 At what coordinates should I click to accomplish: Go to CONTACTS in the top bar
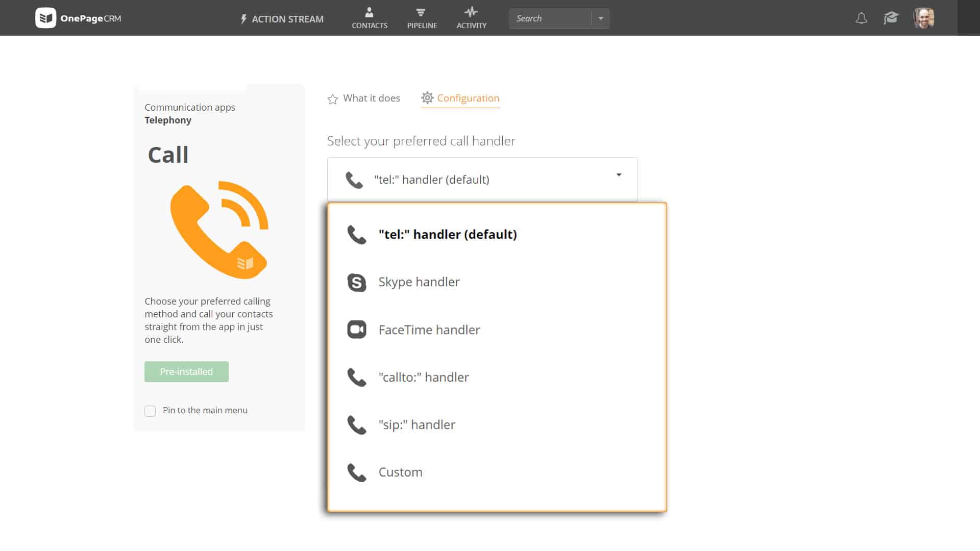[370, 18]
